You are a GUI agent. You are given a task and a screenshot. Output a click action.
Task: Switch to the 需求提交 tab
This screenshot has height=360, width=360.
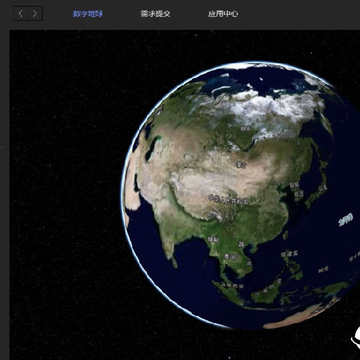tap(155, 14)
